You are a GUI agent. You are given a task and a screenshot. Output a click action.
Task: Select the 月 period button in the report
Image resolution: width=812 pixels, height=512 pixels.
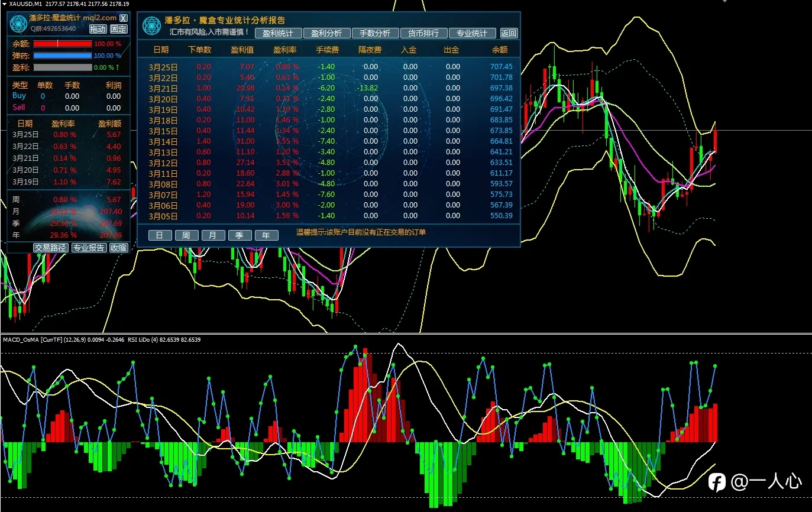click(213, 235)
